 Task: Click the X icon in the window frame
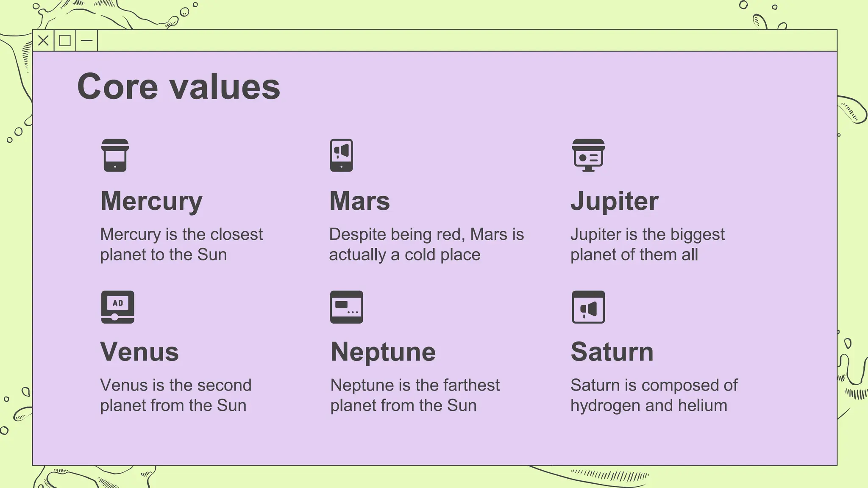pyautogui.click(x=43, y=41)
